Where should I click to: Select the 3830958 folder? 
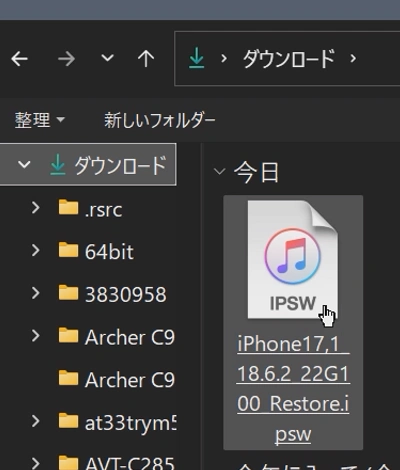pos(125,294)
